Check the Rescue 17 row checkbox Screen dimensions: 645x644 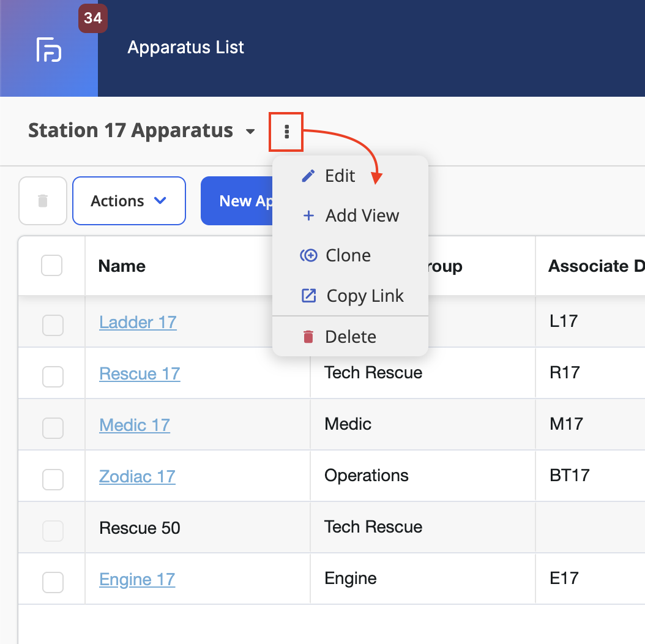(x=53, y=376)
